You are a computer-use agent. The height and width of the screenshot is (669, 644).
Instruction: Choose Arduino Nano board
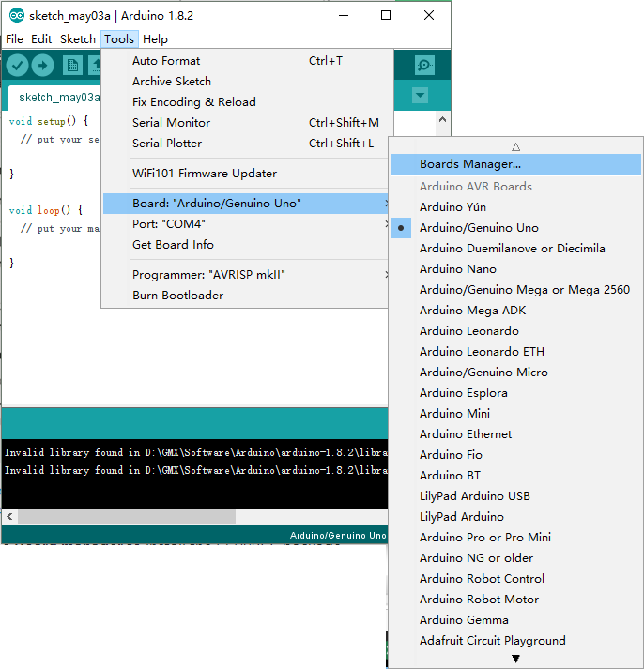point(515,269)
